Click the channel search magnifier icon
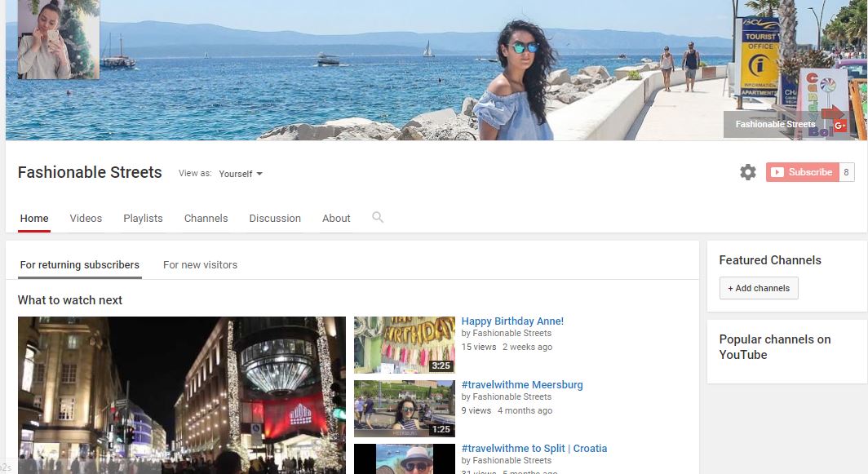Screen dimensions: 868x474 coord(378,217)
